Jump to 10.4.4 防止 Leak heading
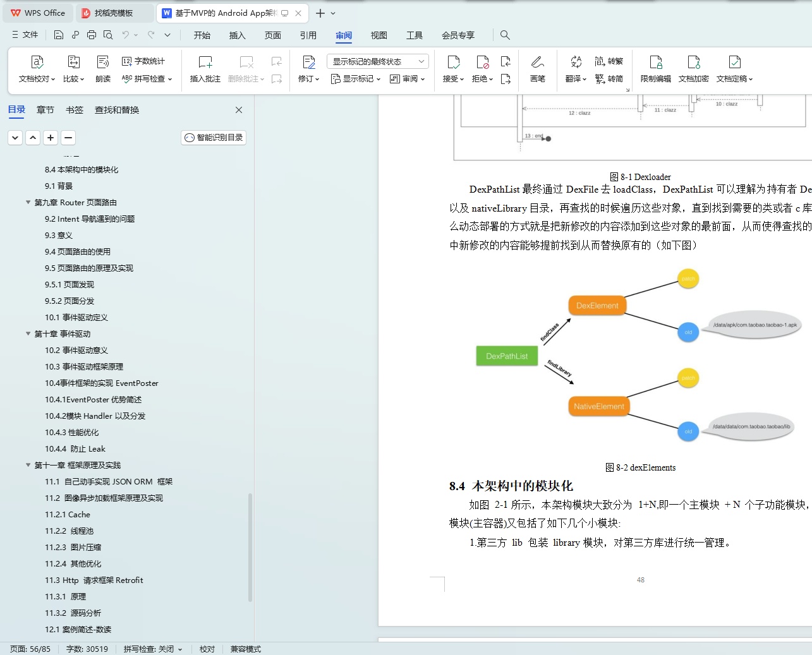812x655 pixels. coord(75,449)
